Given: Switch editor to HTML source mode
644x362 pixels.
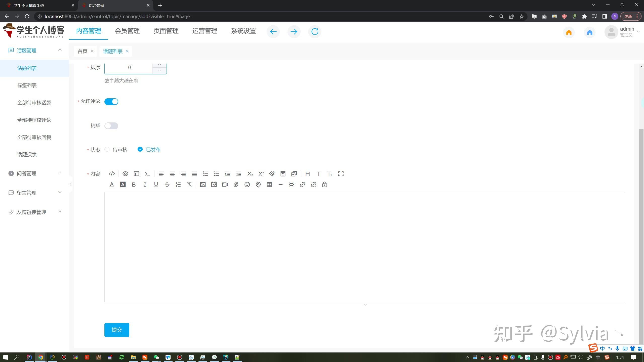Looking at the screenshot, I should (112, 174).
